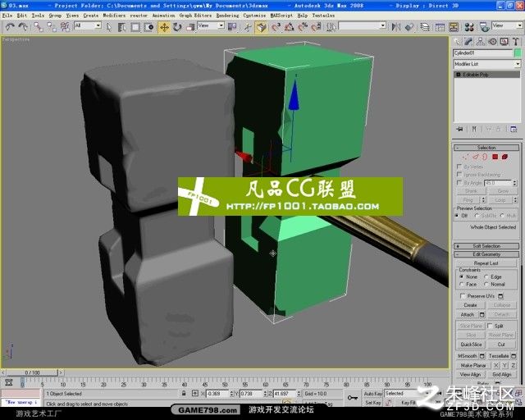Activate Bind to Space Warp tool
The width and height of the screenshot is (525, 420).
[65, 27]
